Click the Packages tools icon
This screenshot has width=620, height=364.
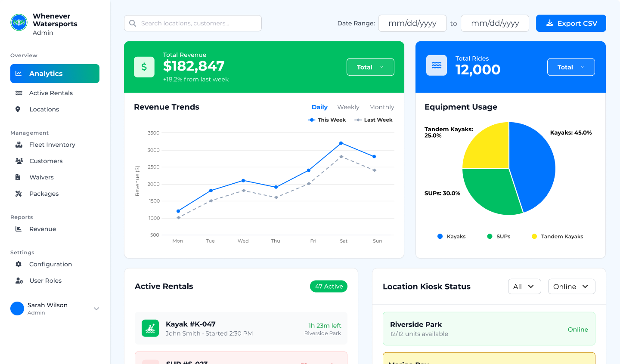[x=19, y=194]
